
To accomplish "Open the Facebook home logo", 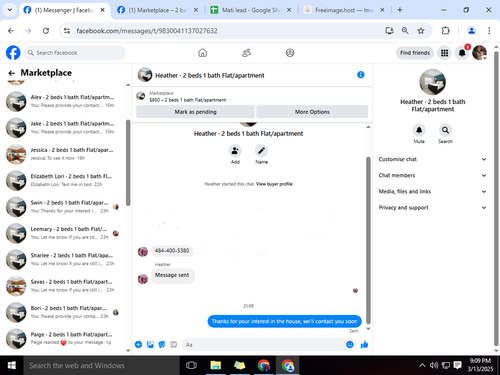I will point(13,53).
